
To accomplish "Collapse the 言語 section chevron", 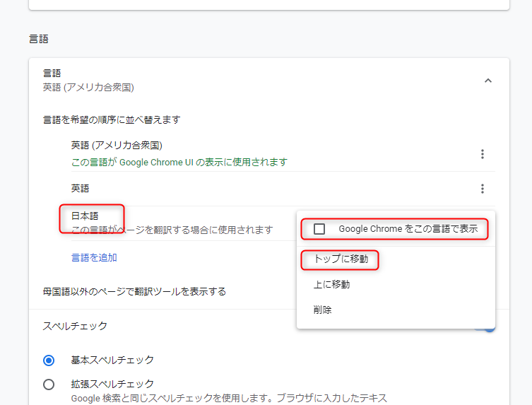I will point(488,81).
